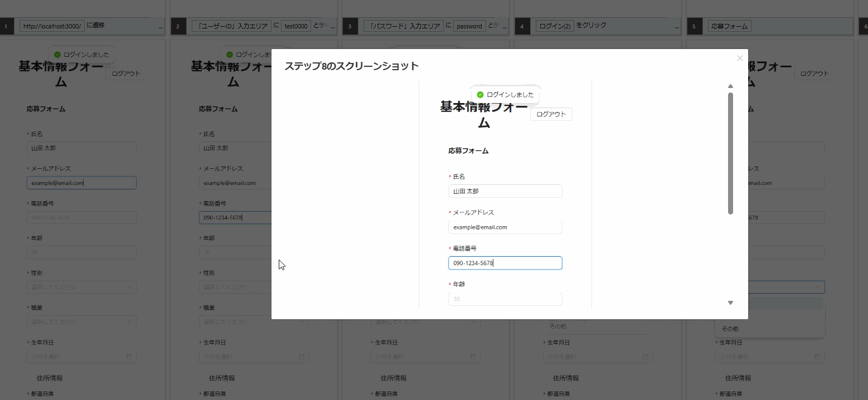Click the 年齢 field in the dialog

[x=505, y=299]
